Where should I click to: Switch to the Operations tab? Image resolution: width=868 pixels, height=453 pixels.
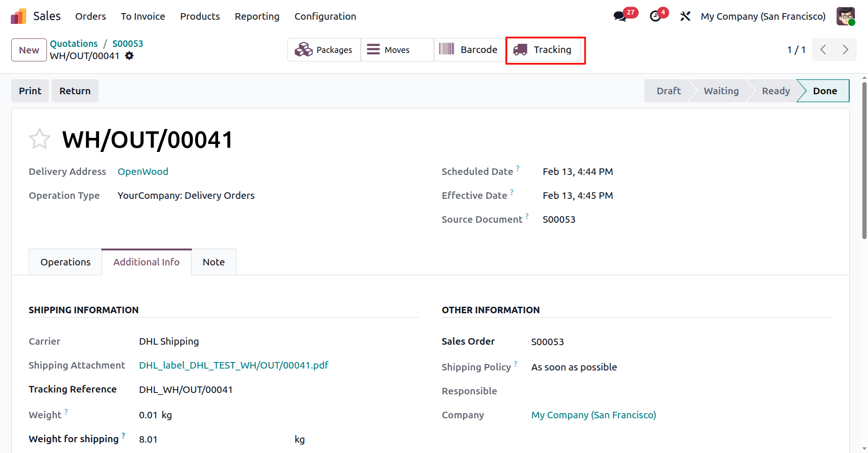(65, 262)
